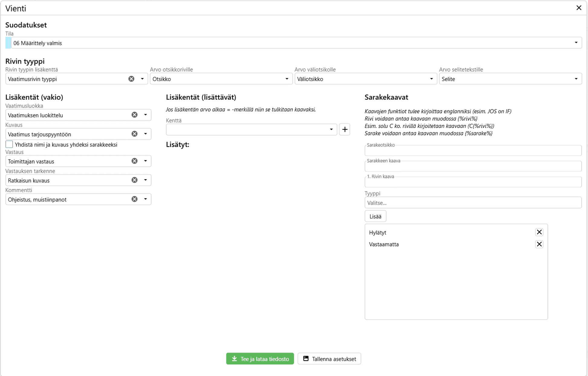Clear the Vaatimusrivin tyyppi field selection

tap(131, 79)
